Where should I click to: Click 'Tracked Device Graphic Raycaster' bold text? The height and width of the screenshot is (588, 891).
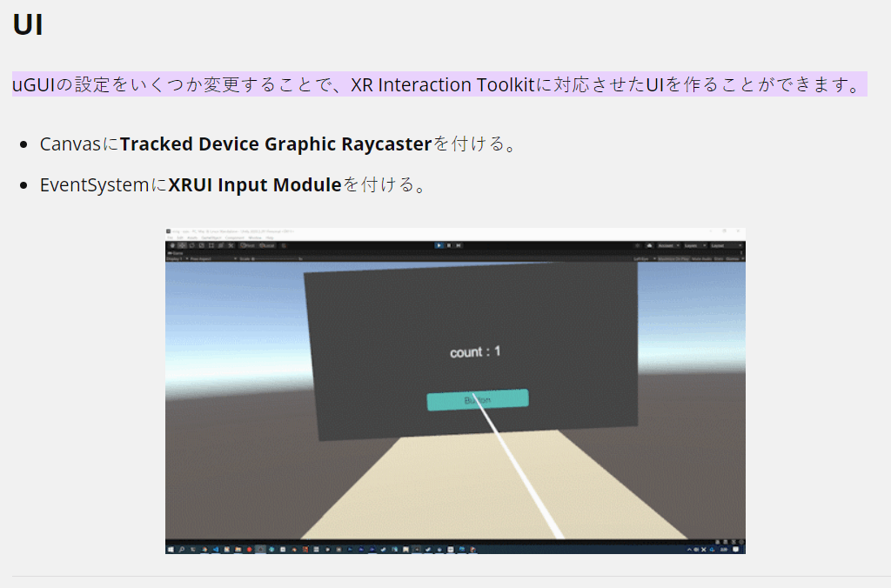276,144
